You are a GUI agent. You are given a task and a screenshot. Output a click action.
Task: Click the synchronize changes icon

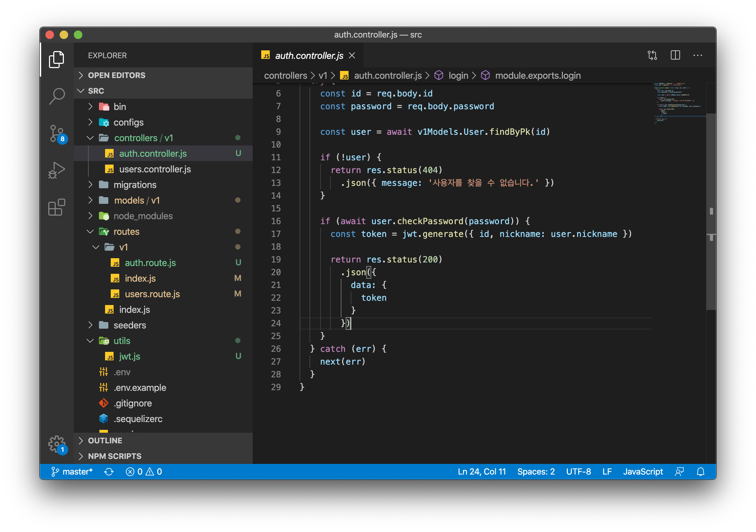tap(109, 472)
